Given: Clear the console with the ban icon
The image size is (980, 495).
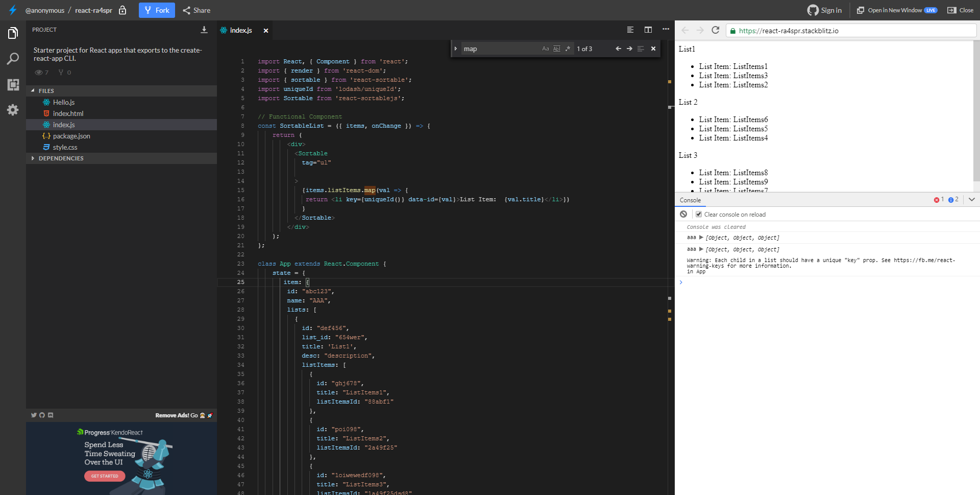Looking at the screenshot, I should [x=683, y=214].
